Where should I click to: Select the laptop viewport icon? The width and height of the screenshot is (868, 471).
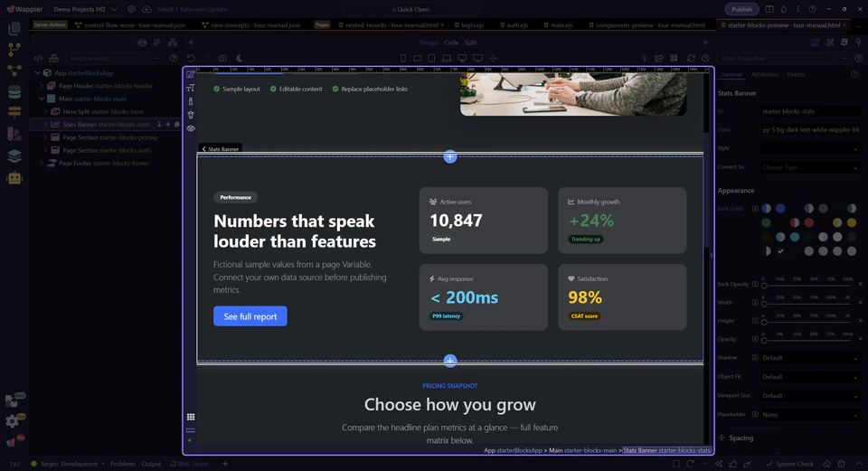tap(447, 58)
